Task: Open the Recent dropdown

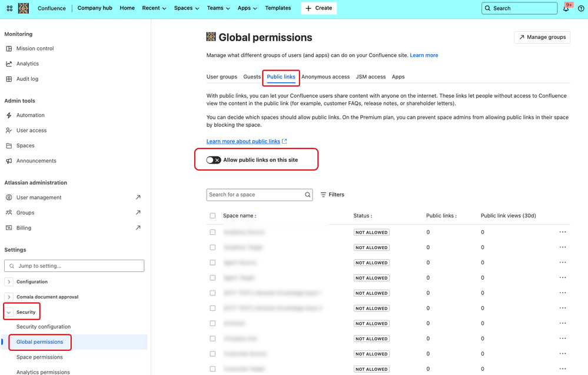Action: point(154,8)
